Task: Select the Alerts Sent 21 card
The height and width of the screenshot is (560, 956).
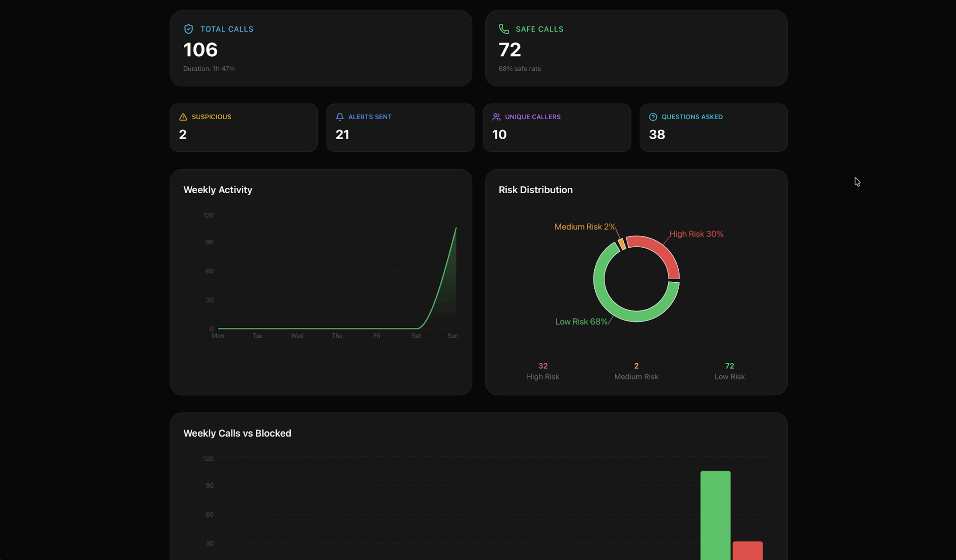Action: [x=400, y=128]
